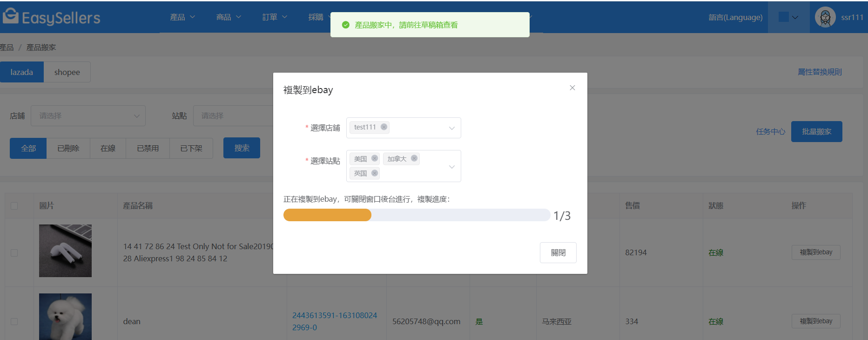Click the 產品 breadcrumb link
Viewport: 868px width, 340px height.
point(7,48)
